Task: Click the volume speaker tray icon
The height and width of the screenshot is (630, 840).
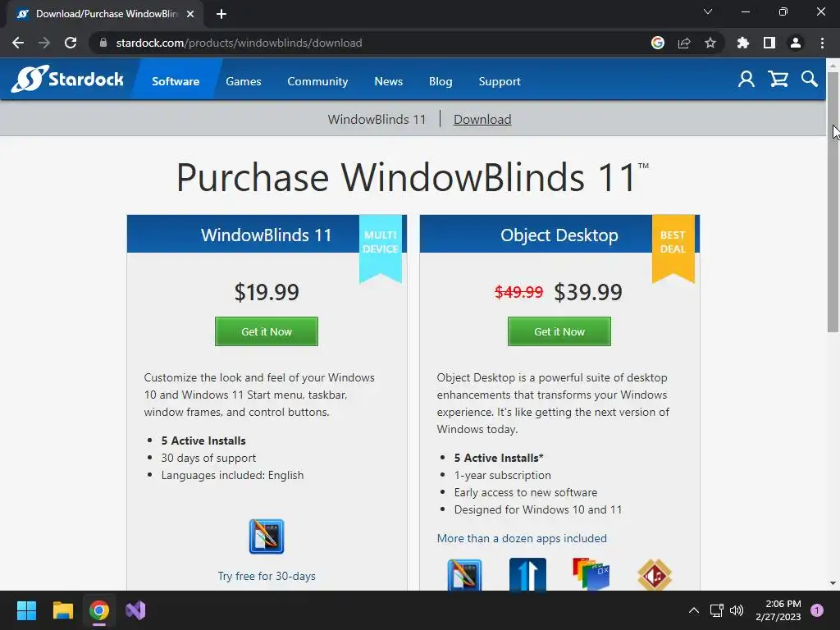Action: pos(737,610)
